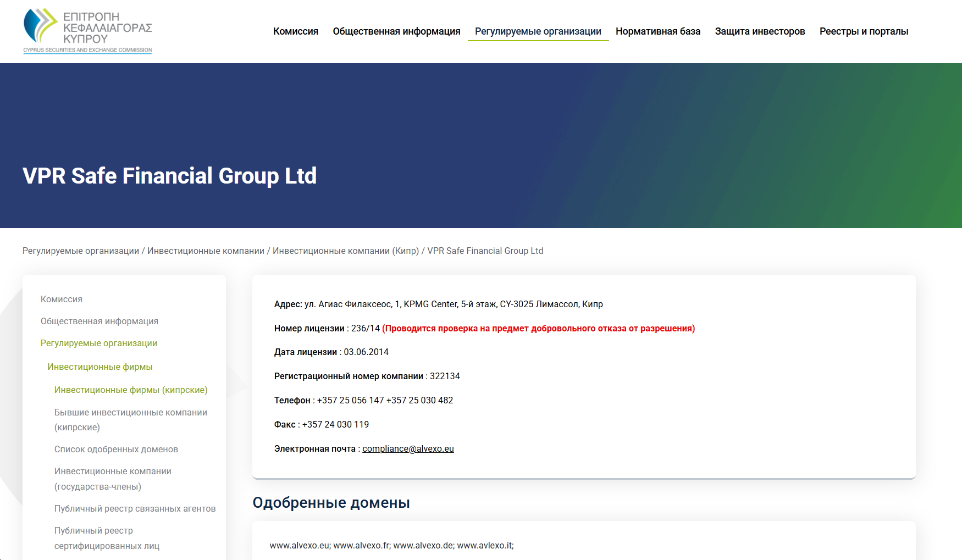This screenshot has width=962, height=560.
Task: Select Общественная информация in the sidebar
Action: (x=99, y=321)
